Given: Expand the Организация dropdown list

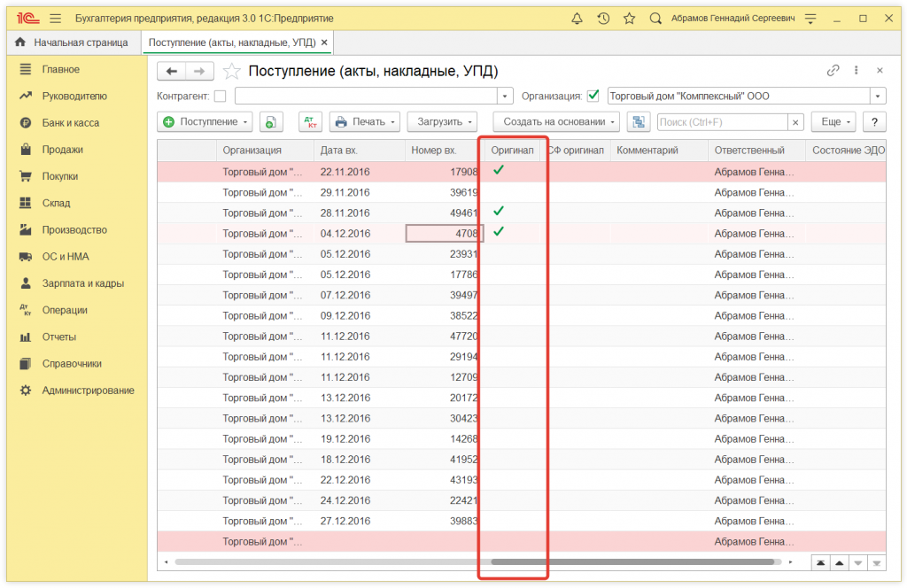Looking at the screenshot, I should [878, 96].
